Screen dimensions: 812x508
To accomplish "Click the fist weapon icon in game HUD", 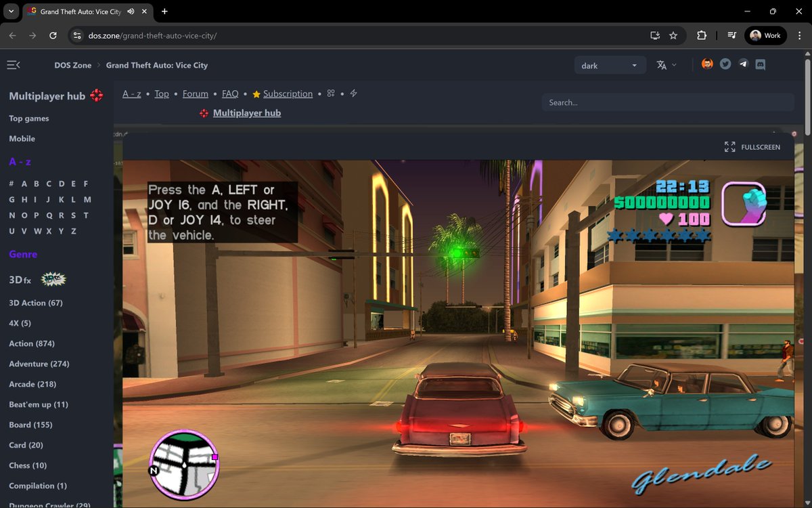I will pos(744,203).
